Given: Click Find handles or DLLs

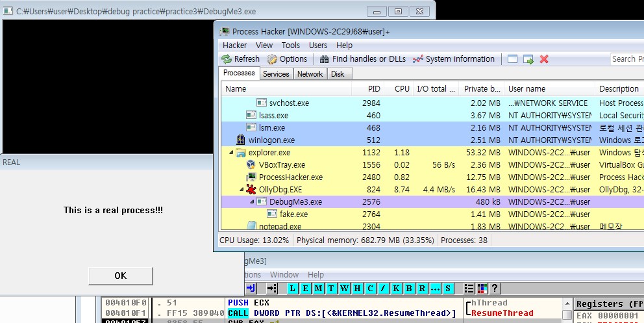Looking at the screenshot, I should click(x=363, y=58).
